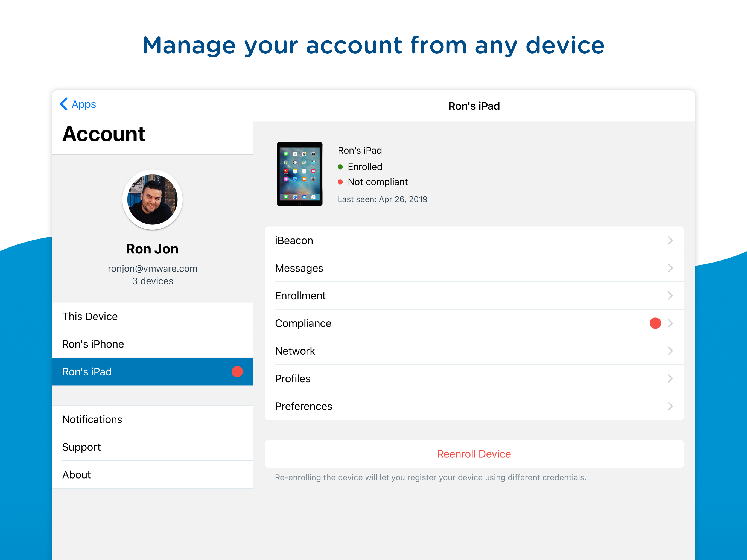Click Ron Jon's profile photo

click(152, 200)
